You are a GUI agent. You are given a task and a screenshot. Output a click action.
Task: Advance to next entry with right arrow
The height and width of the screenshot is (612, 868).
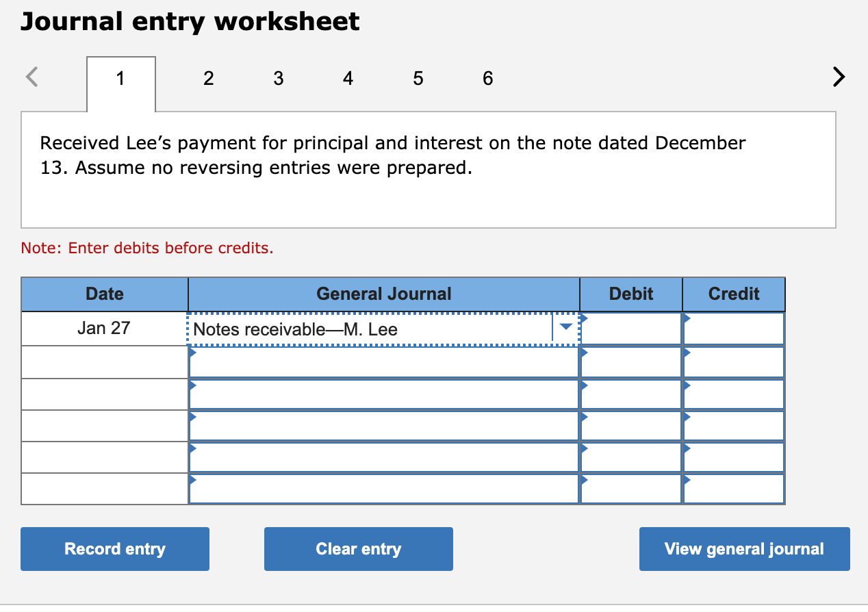click(838, 78)
